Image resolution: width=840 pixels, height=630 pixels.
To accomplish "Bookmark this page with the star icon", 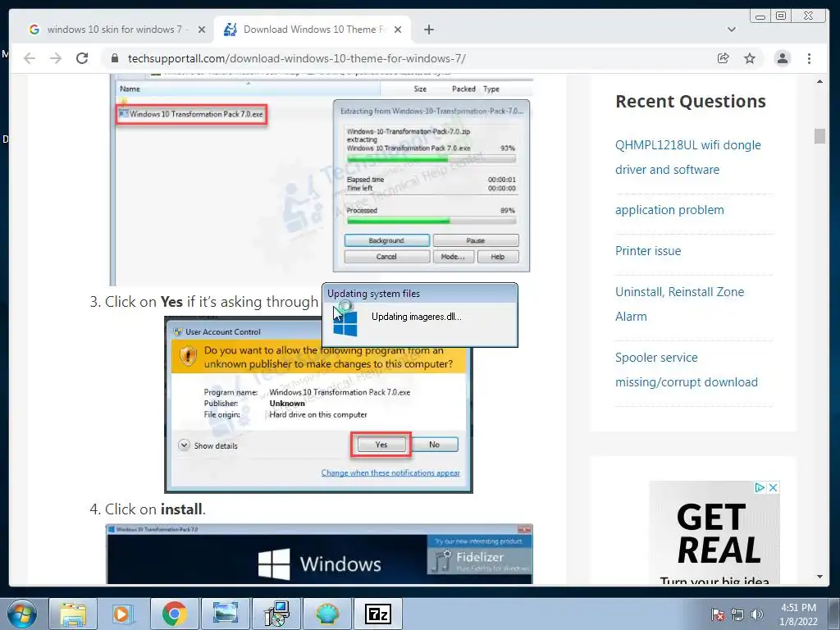I will (x=750, y=58).
